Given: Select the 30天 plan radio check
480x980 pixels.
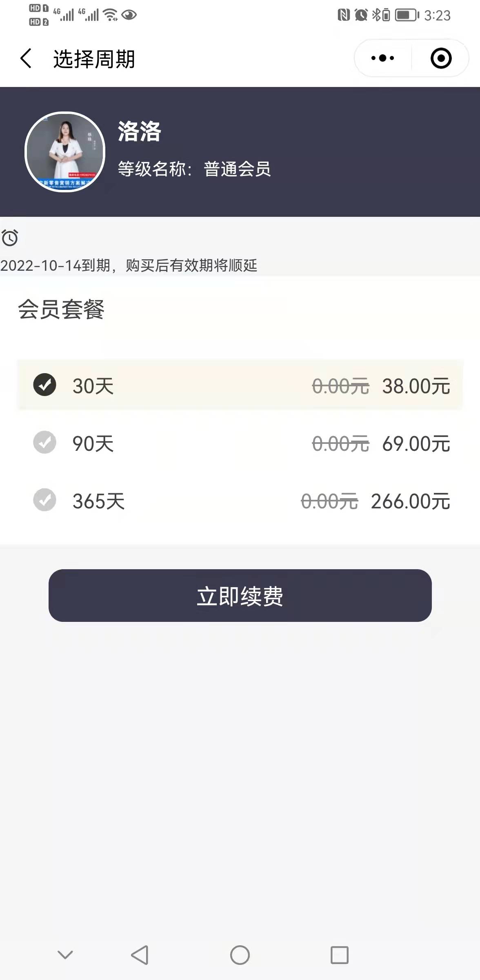Looking at the screenshot, I should 44,385.
